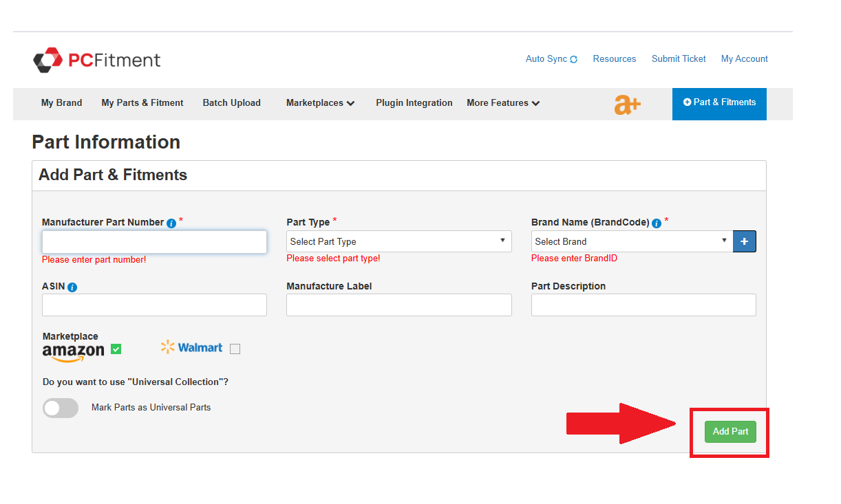The image size is (841, 504).
Task: Click the green Add Part button
Action: pos(730,431)
